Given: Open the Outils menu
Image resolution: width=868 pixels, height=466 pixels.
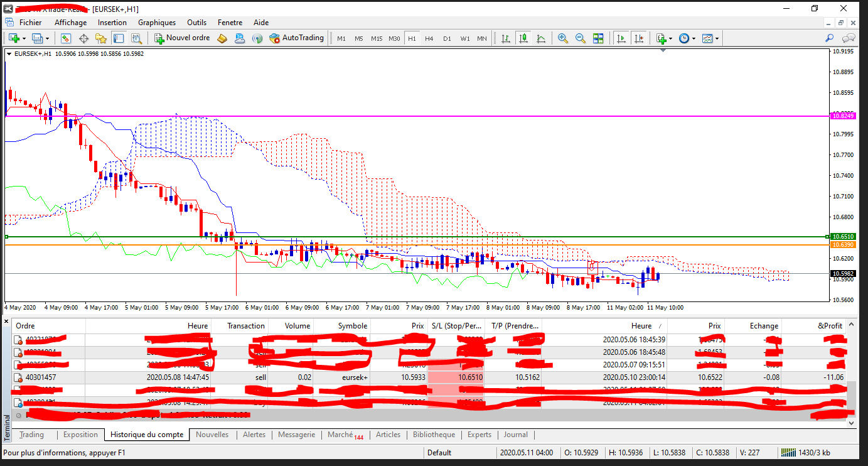Looking at the screenshot, I should pos(197,23).
